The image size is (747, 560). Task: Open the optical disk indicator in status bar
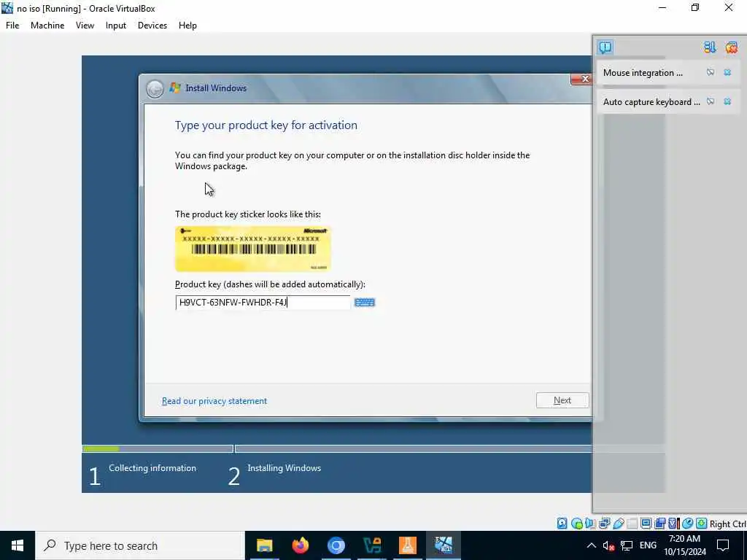[576, 524]
